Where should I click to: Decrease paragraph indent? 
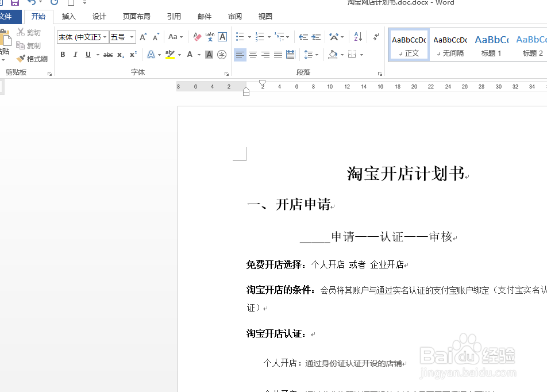[x=303, y=37]
